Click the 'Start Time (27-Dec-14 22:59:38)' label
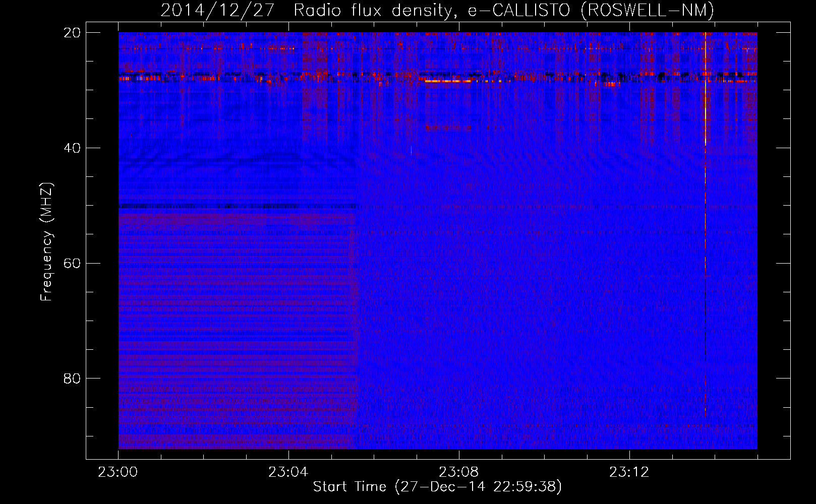816x504 pixels. click(437, 486)
